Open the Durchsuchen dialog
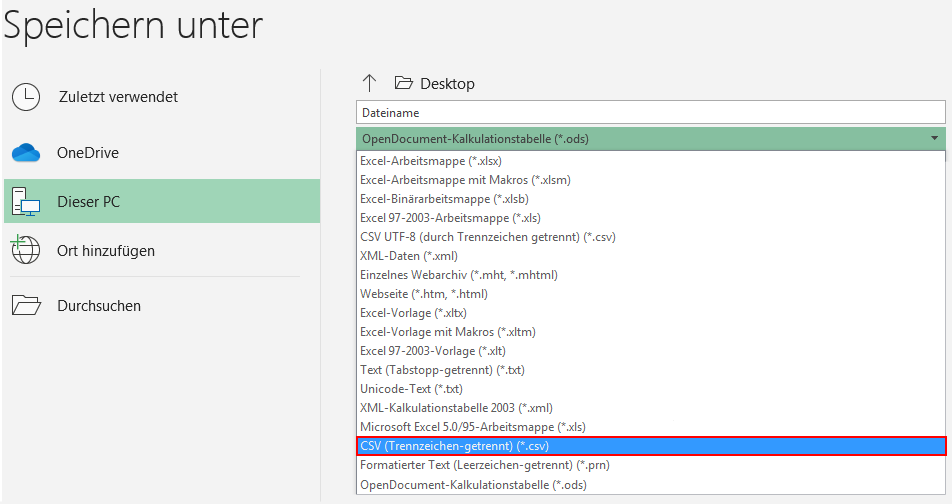 pos(162,305)
